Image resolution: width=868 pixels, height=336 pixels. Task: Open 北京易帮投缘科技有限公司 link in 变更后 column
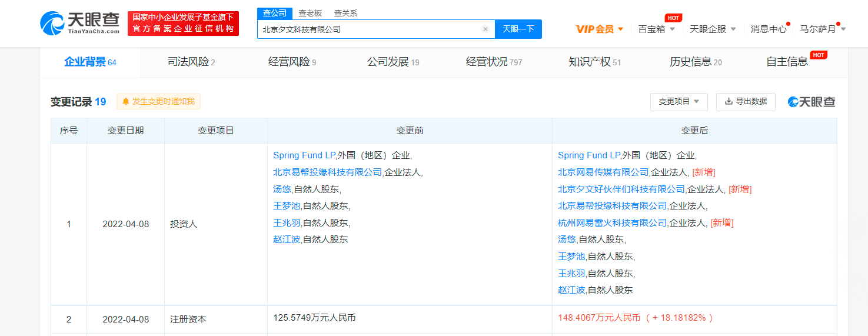point(613,206)
